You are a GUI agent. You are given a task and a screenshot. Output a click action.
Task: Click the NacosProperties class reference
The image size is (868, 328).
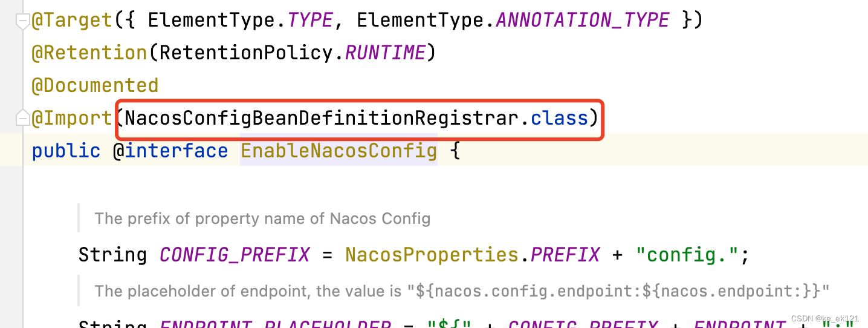[x=432, y=255]
